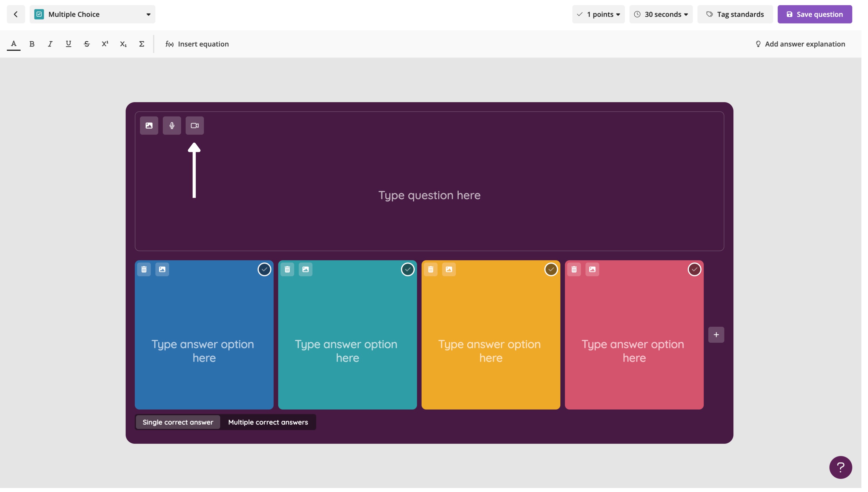Open the text color picker in toolbar
This screenshot has height=492, width=868.
(x=14, y=44)
